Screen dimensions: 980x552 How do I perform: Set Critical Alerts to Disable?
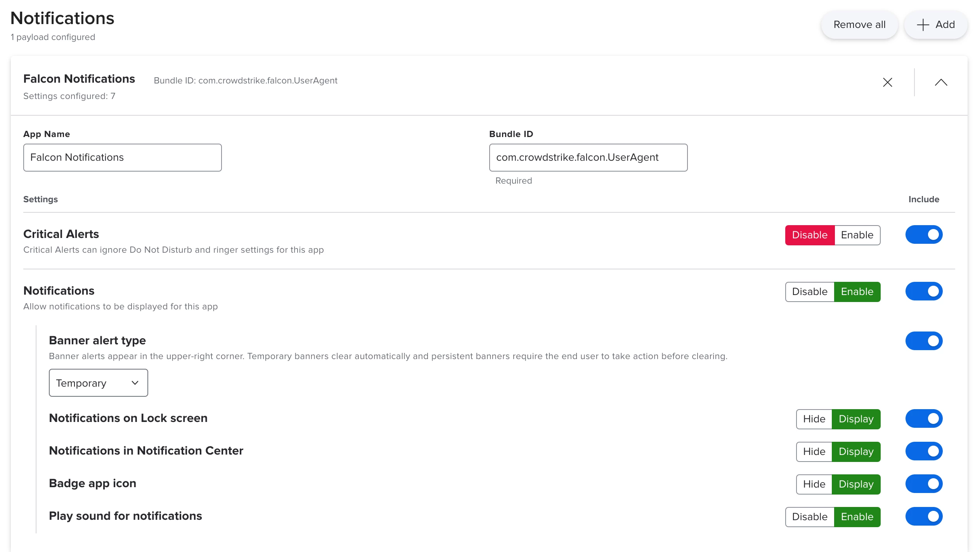[810, 235]
